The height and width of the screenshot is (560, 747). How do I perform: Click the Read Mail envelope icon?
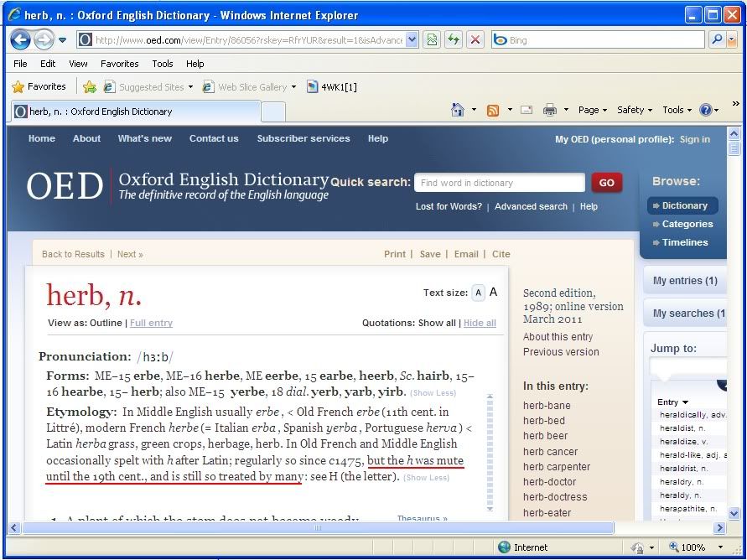(527, 110)
